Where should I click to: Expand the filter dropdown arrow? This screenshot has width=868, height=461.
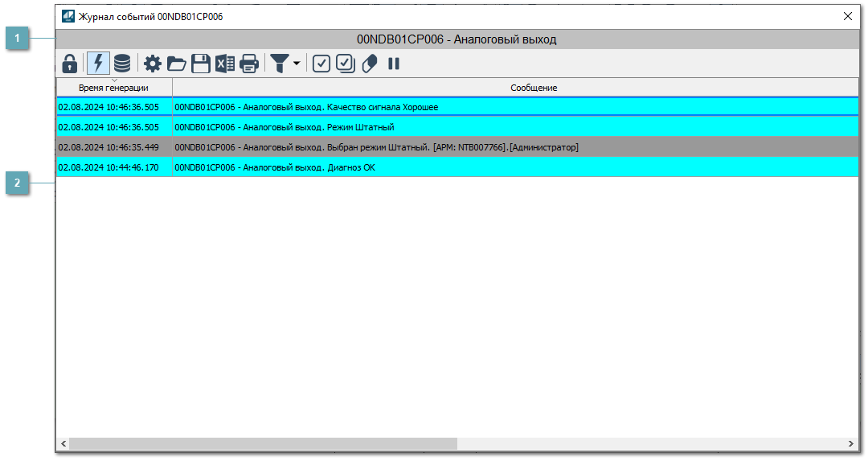pyautogui.click(x=297, y=64)
